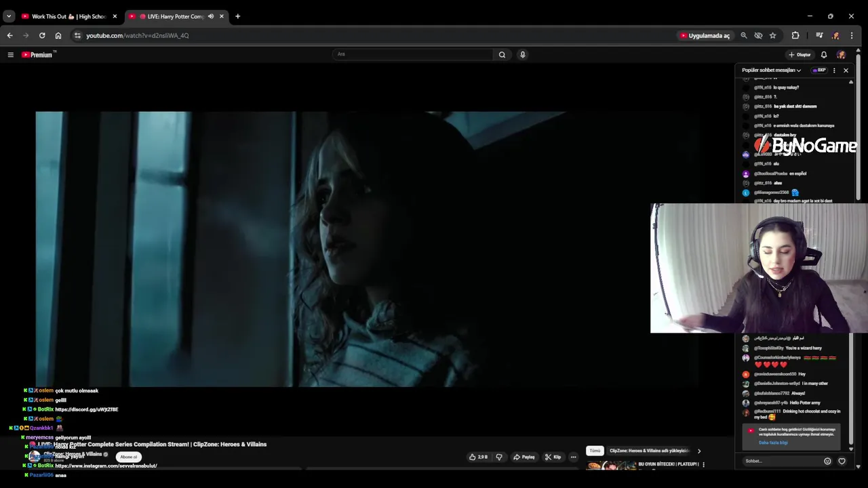Open the Chrome three-dot menu
868x488 pixels.
pyautogui.click(x=852, y=35)
